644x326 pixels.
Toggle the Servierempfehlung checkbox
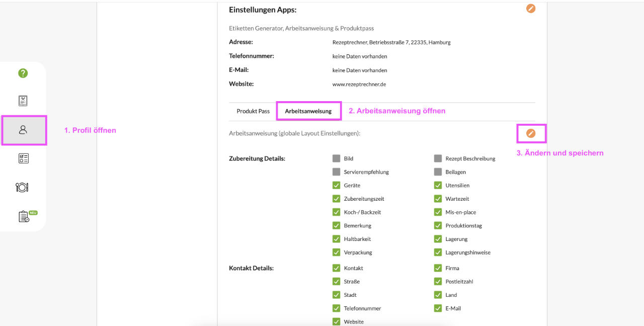point(337,172)
